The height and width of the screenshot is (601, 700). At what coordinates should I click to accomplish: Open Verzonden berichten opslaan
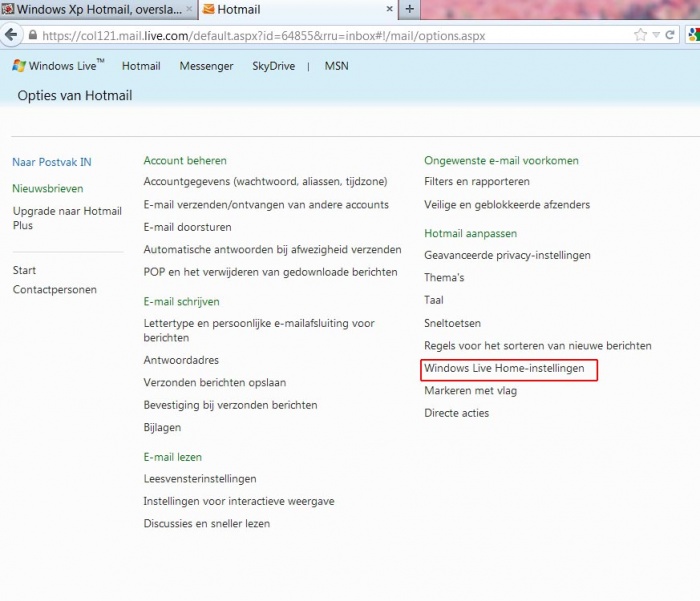pos(215,383)
